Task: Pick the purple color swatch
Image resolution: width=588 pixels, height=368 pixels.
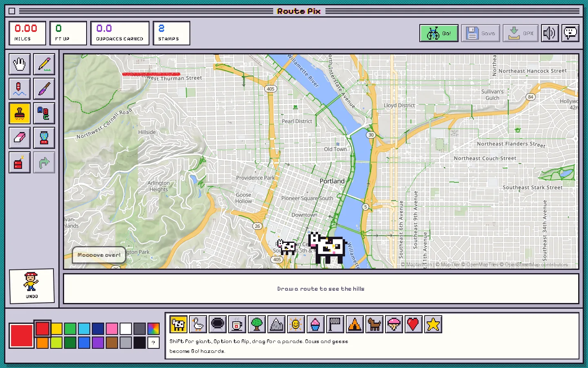Action: [x=98, y=343]
